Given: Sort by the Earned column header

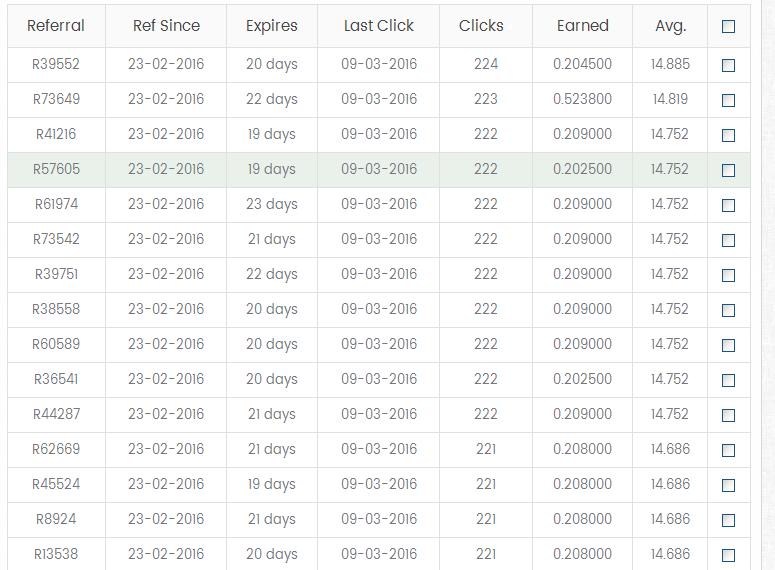Looking at the screenshot, I should click(x=583, y=26).
